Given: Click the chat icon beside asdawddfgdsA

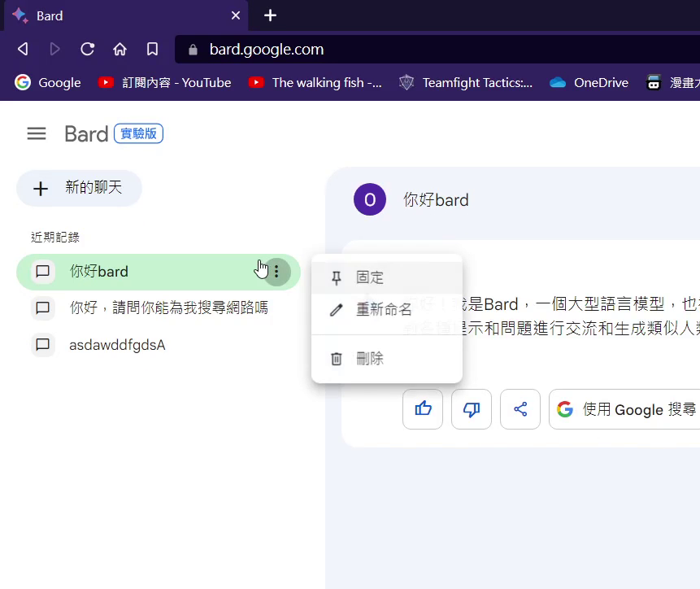Looking at the screenshot, I should (x=43, y=345).
